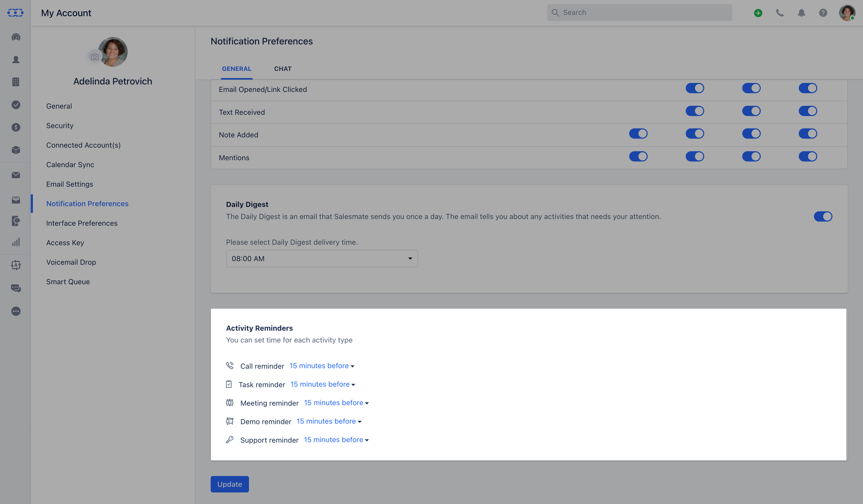Click the green plus quick-add icon

pyautogui.click(x=758, y=13)
